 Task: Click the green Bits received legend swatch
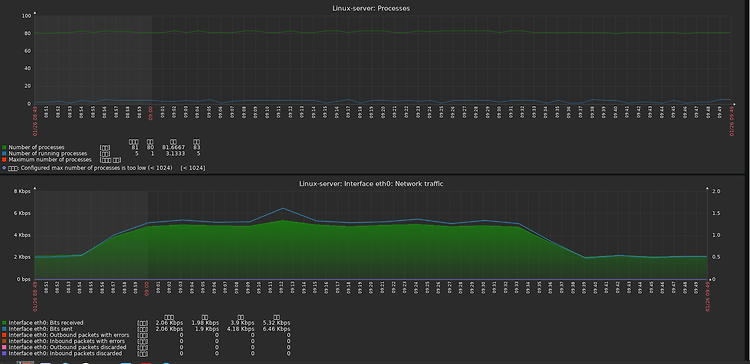5,323
